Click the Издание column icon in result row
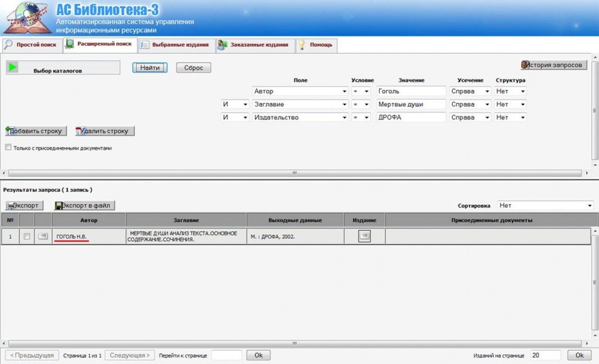This screenshot has height=364, width=599. click(364, 236)
